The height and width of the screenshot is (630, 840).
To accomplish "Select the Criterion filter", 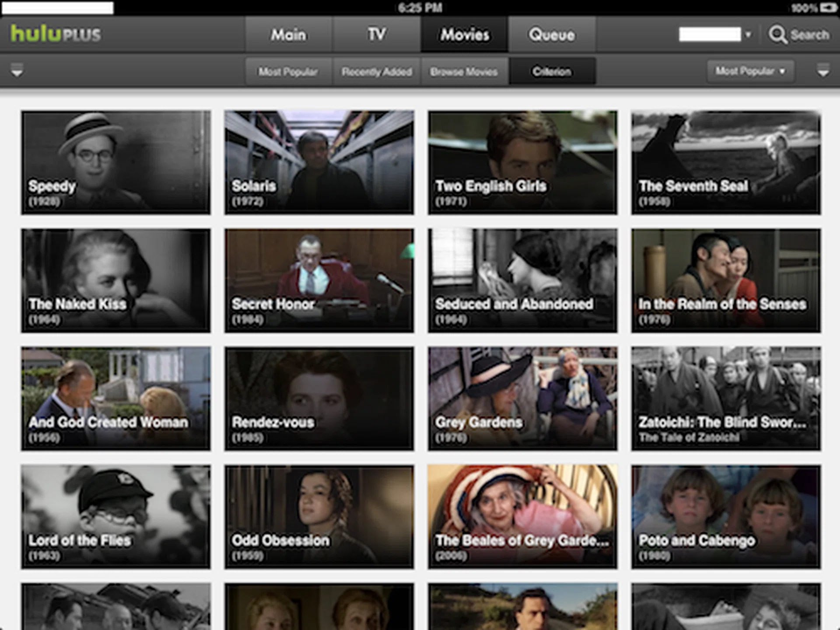I will 552,71.
